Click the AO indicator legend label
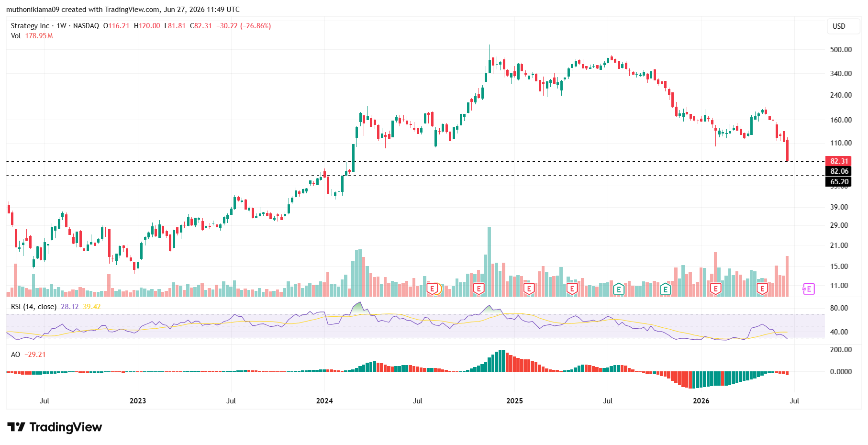 (15, 355)
